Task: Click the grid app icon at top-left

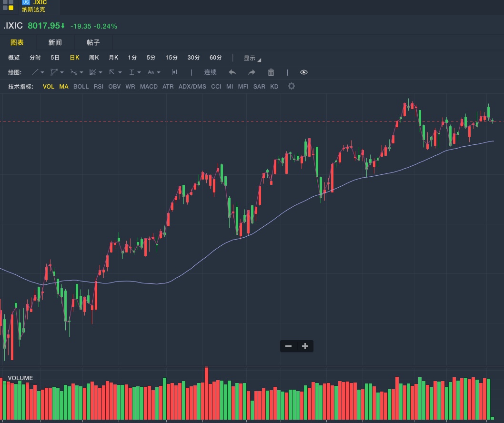Action: click(x=8, y=5)
